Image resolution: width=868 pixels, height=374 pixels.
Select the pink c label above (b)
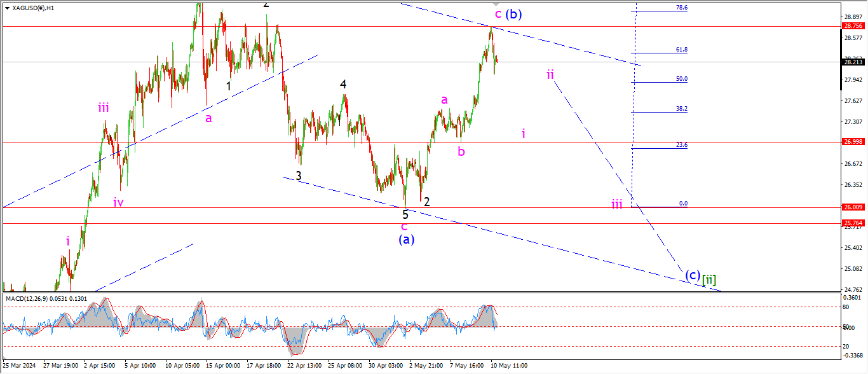click(499, 14)
